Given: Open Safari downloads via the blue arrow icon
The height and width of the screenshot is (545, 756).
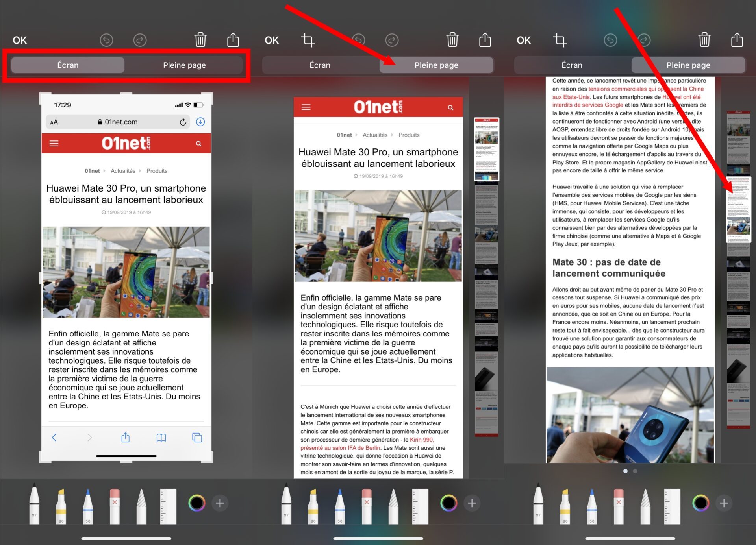Looking at the screenshot, I should [200, 122].
